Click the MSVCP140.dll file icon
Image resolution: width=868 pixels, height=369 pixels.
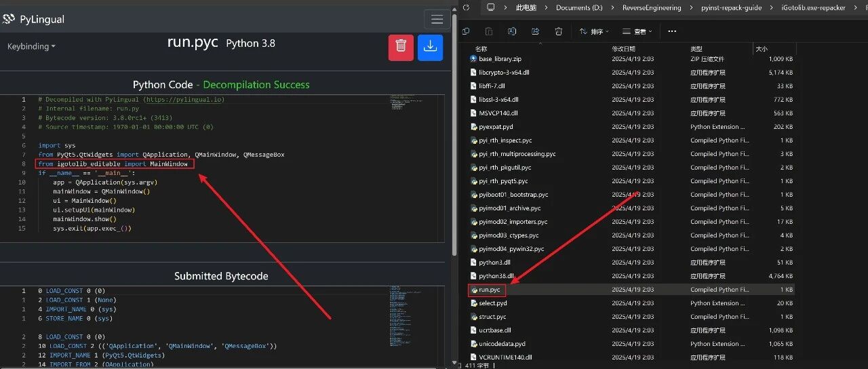pyautogui.click(x=473, y=113)
